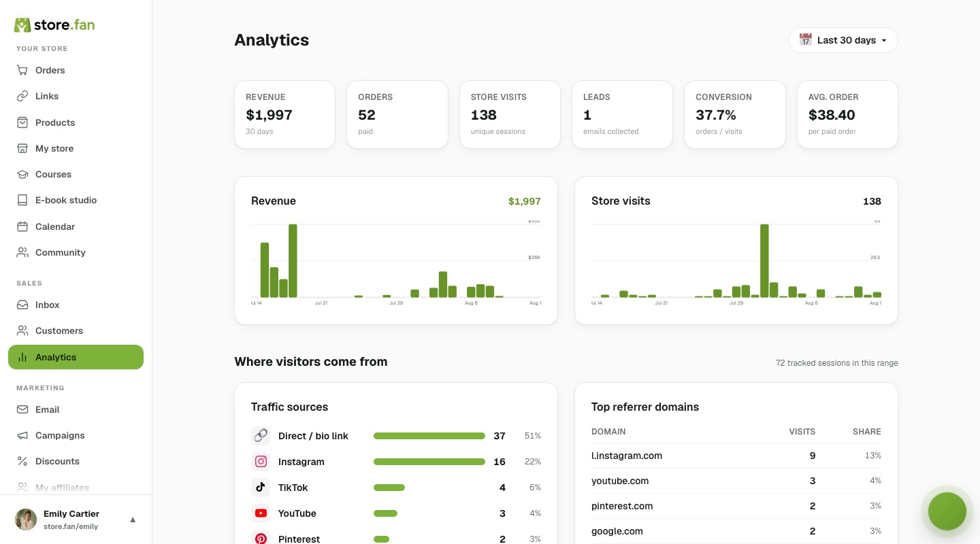Click the Discounts percent icon
The image size is (980, 544).
point(22,461)
